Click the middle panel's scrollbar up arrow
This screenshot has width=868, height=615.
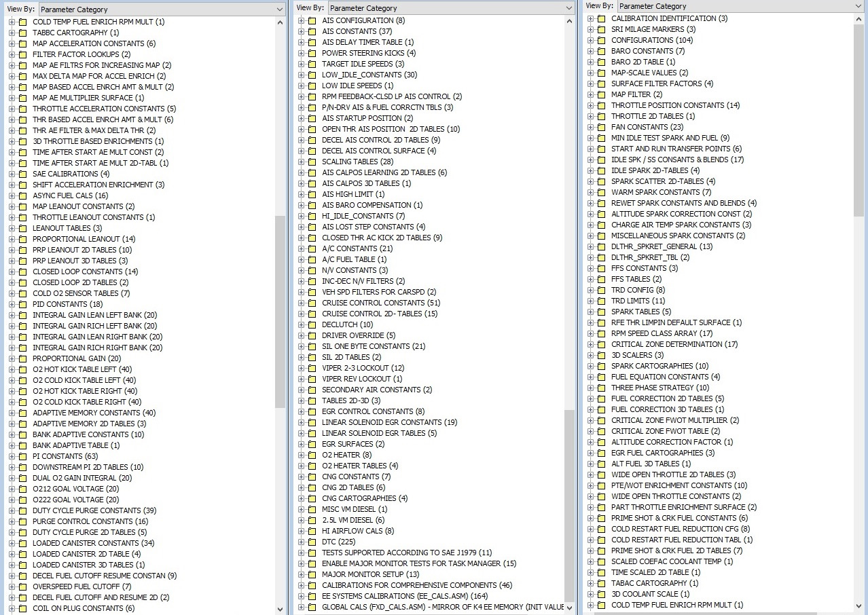(569, 20)
